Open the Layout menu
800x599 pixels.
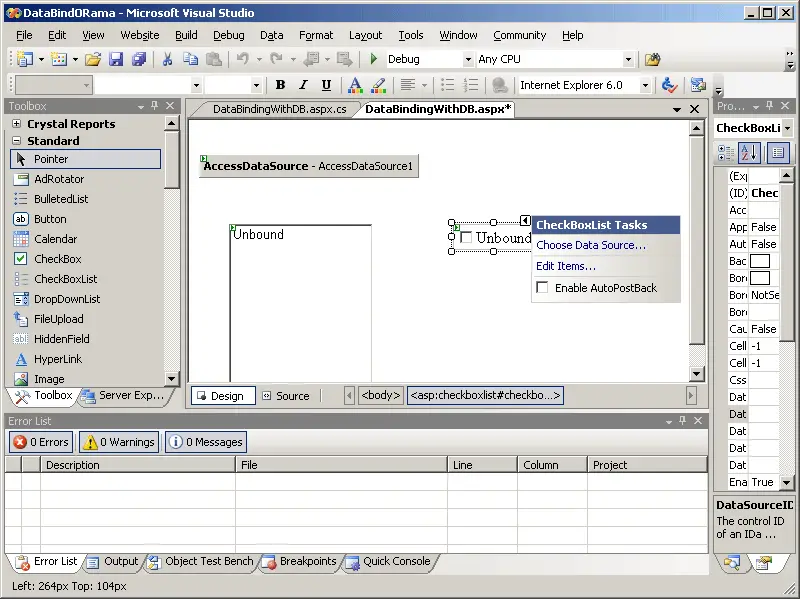point(365,35)
